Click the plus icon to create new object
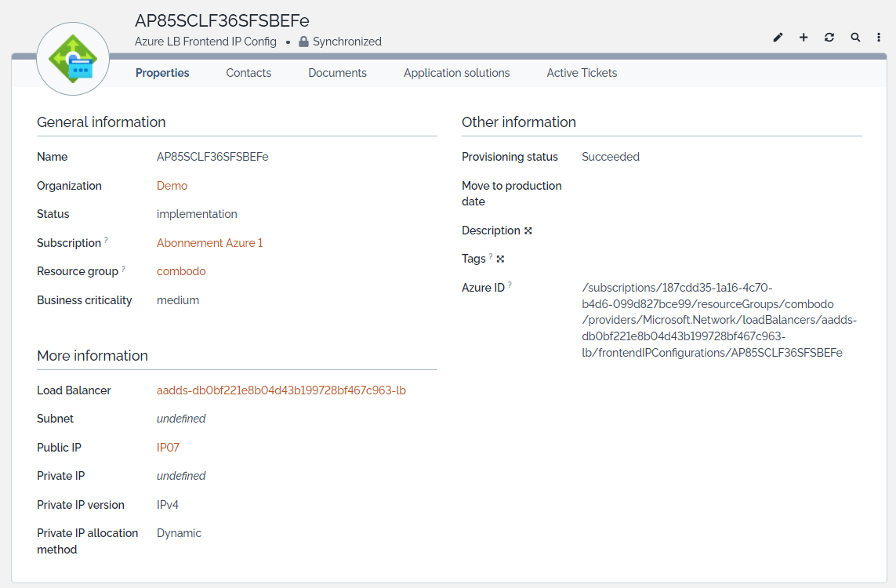Screen dimensions: 896x588 [803, 38]
